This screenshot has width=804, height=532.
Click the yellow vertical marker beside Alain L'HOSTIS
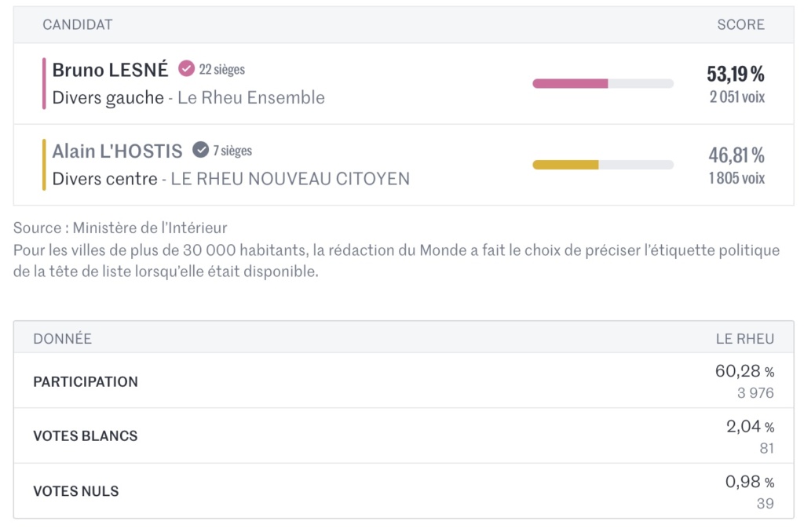44,165
